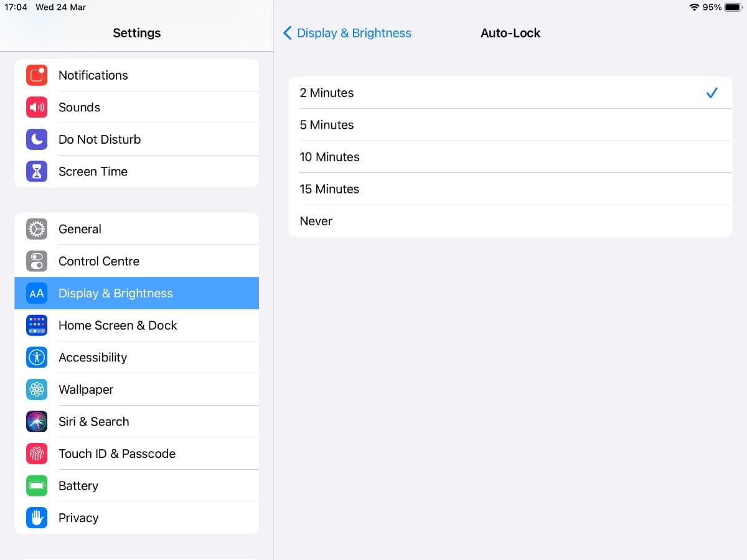The image size is (747, 560).
Task: Tap the Sounds speaker icon
Action: [37, 108]
